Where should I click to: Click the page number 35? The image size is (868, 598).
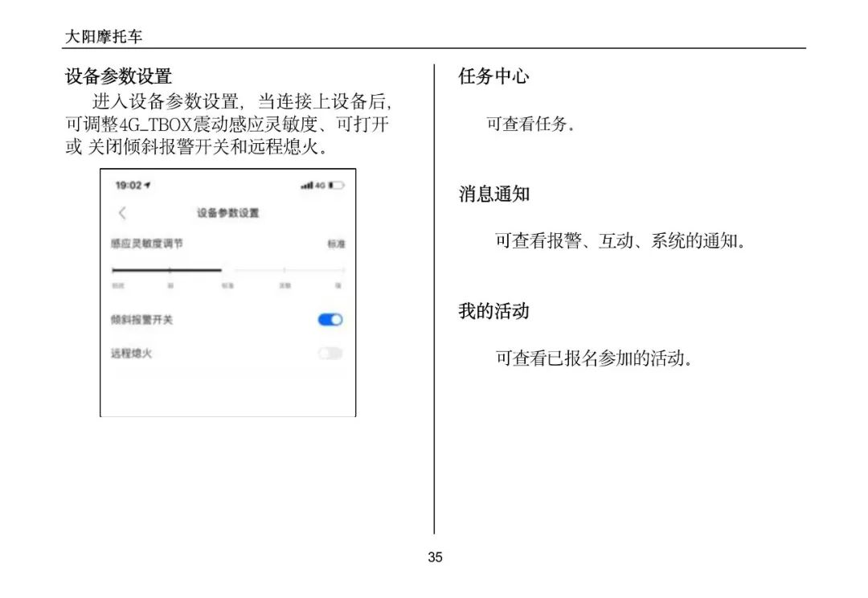click(x=435, y=557)
